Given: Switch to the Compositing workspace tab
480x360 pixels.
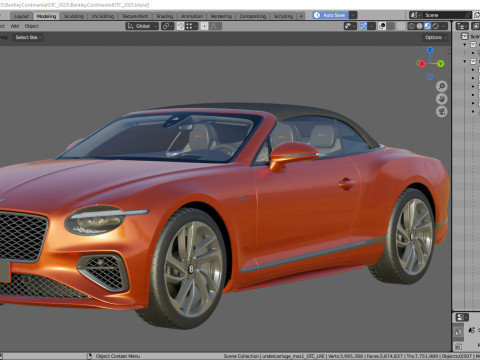Looking at the screenshot, I should point(253,16).
